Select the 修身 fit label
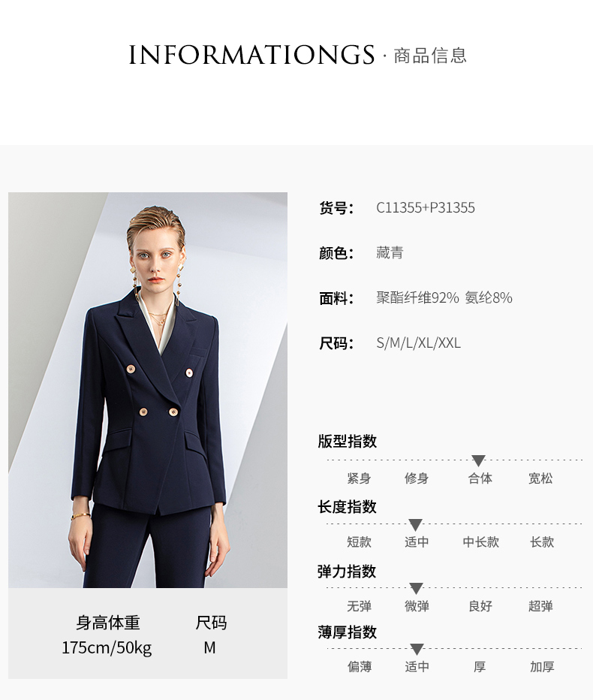Screen dimensions: 593x700 (x=417, y=478)
